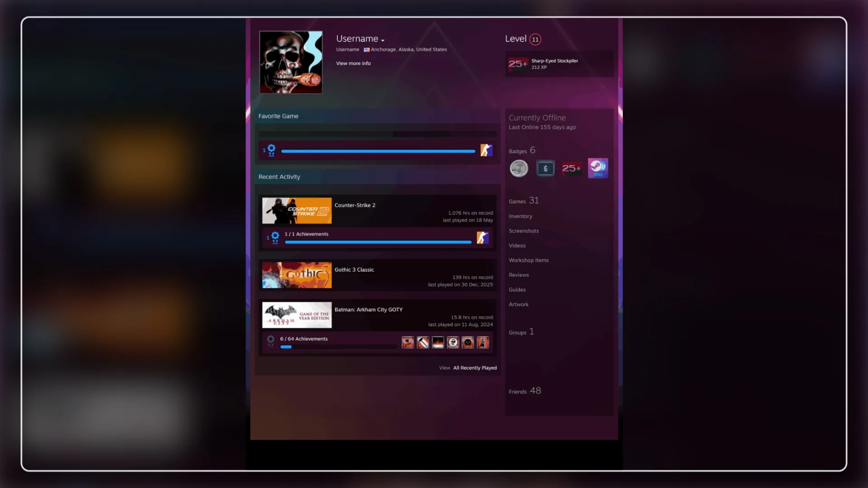Viewport: 868px width, 488px height.
Task: Click the 6 / 64 Achievements label
Action: (x=303, y=339)
